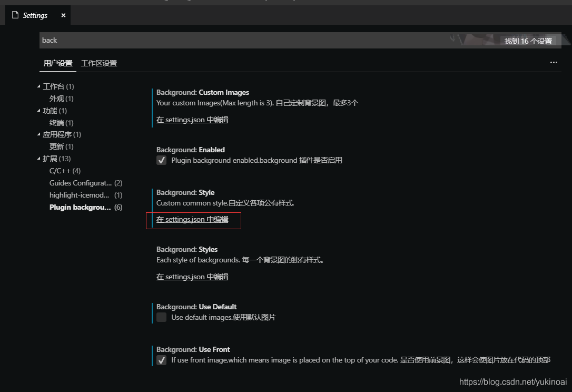
Task: Collapse the 工作台 tree section arrow
Action: (x=38, y=86)
